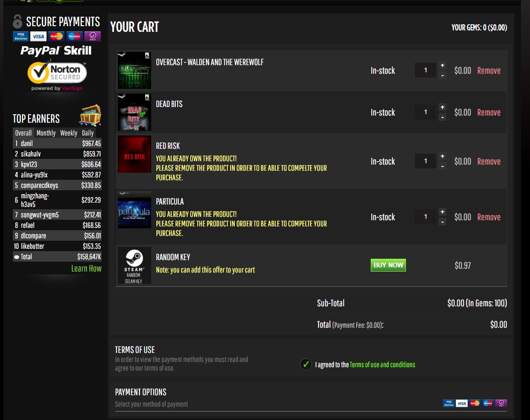Click top earner danil
530x420 pixels.
point(57,143)
